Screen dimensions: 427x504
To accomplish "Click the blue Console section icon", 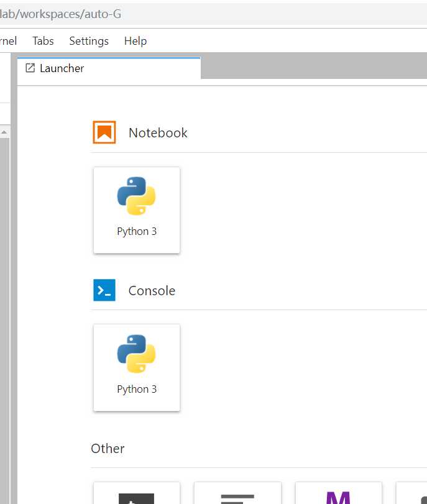I will [x=104, y=290].
